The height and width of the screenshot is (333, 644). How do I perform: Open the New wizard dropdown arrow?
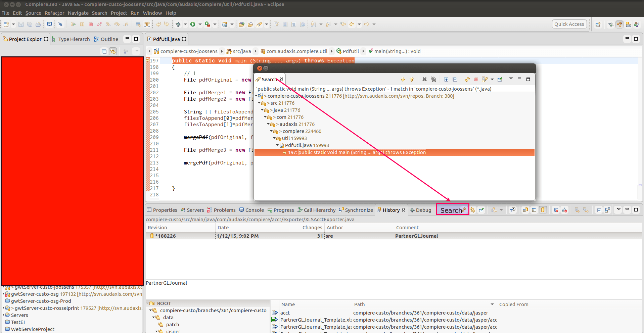click(13, 24)
